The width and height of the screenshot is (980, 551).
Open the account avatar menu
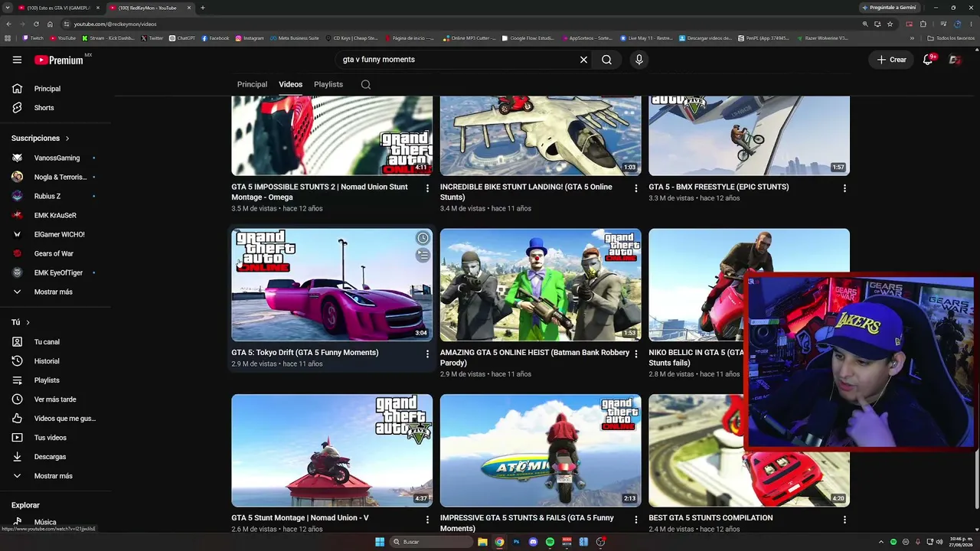tap(955, 60)
